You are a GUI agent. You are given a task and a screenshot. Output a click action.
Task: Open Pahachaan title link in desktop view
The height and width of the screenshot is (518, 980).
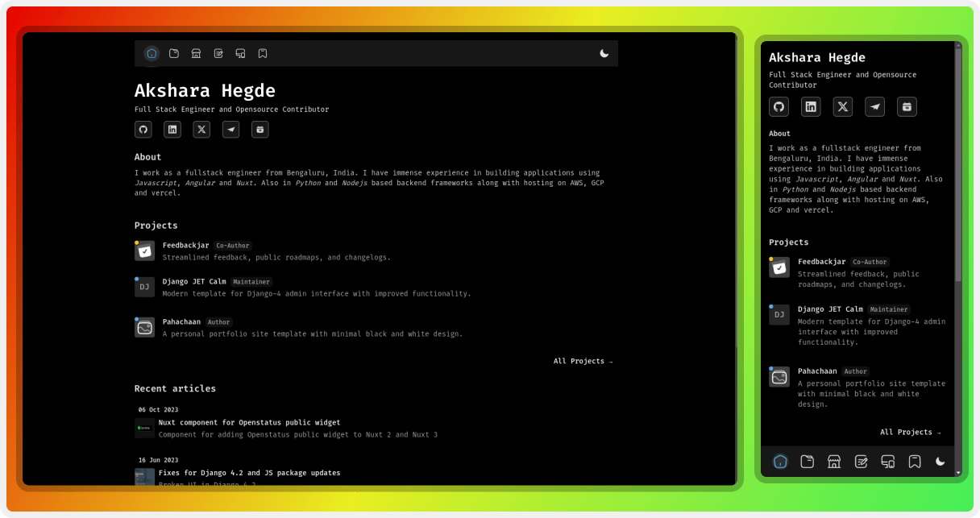pyautogui.click(x=182, y=322)
